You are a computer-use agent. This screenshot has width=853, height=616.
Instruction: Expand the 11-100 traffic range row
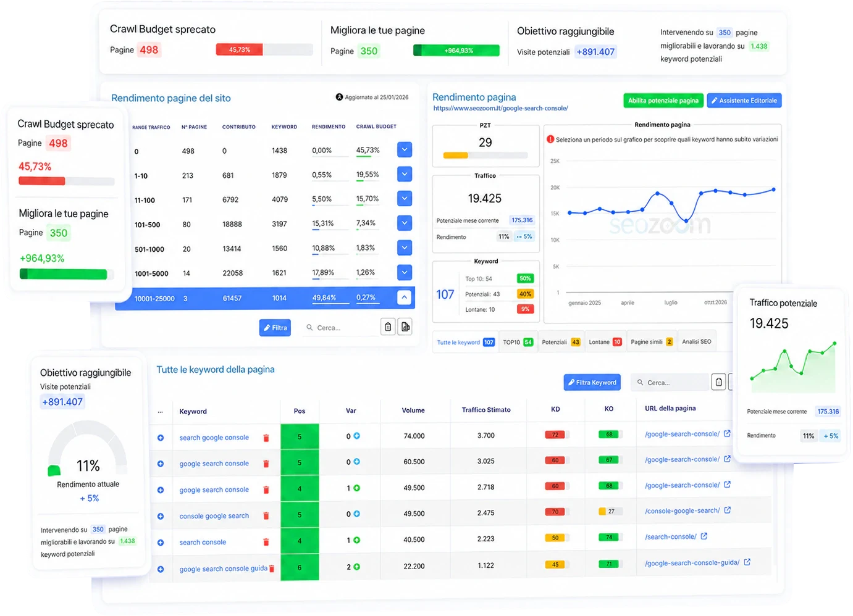(x=405, y=199)
